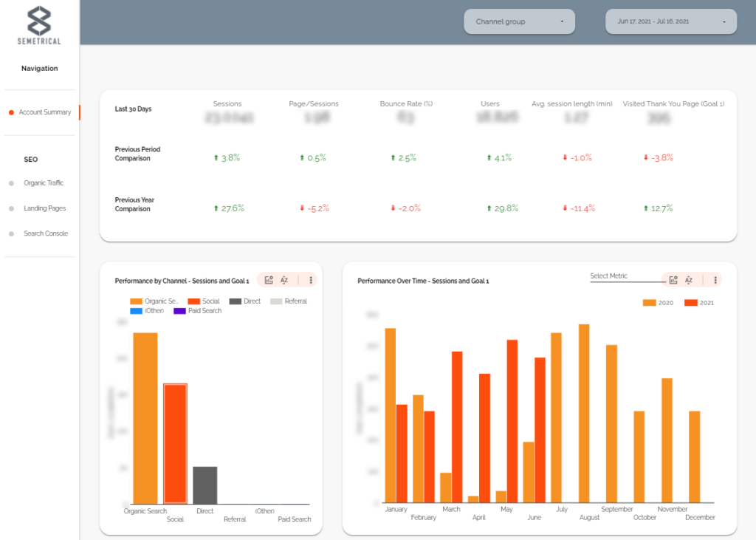Click the Semetrical logo
756x540 pixels.
point(39,25)
